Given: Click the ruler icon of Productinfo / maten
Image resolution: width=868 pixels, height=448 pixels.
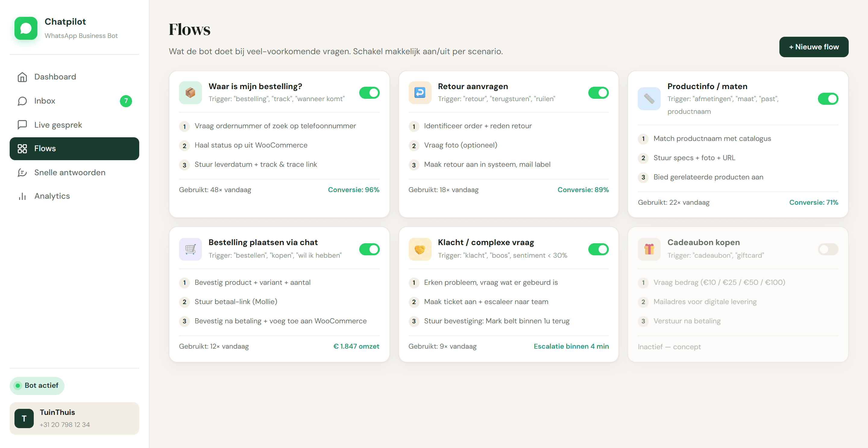Looking at the screenshot, I should coord(649,99).
